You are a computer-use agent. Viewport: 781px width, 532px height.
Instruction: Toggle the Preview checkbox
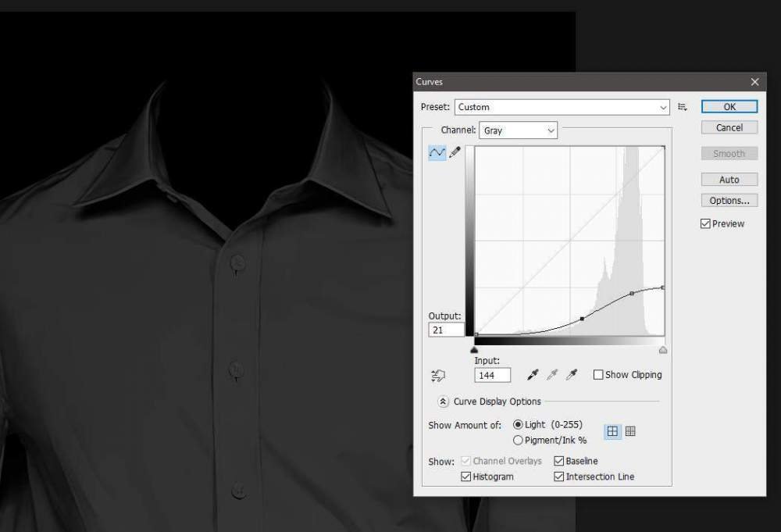point(706,224)
